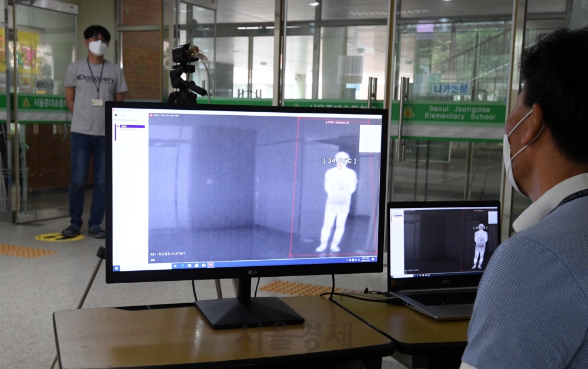Click the record indicator beside the camera address
588x369 pixels.
pos(151,115)
